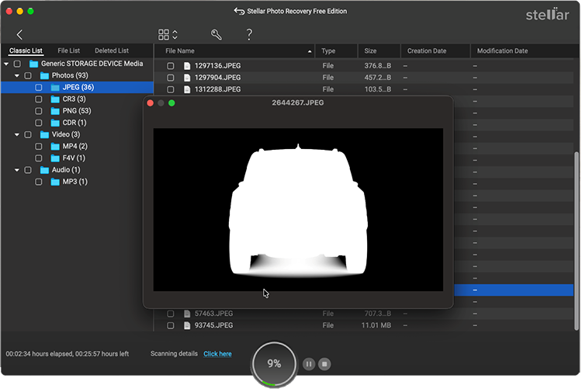
Task: Check the box for 93745.JPEG
Action: [171, 325]
